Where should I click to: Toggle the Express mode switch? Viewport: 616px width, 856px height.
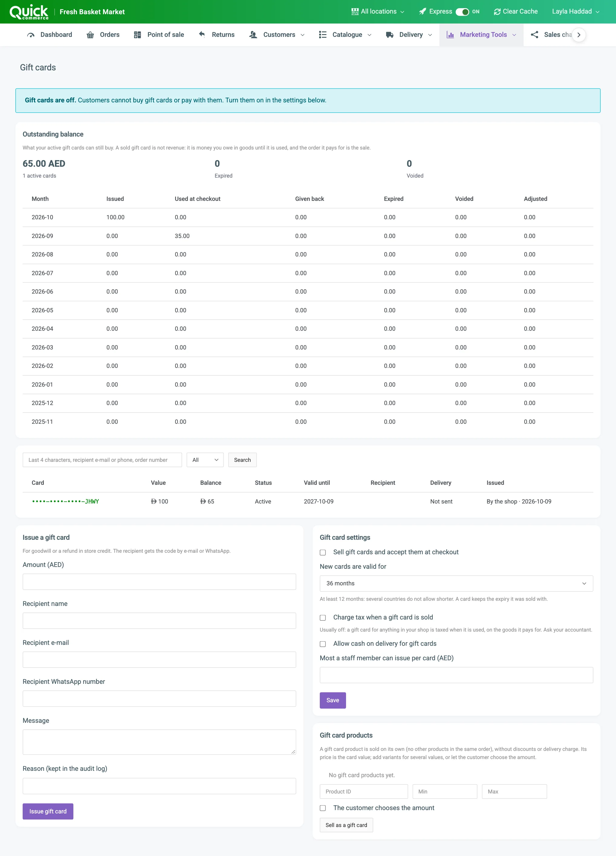462,12
